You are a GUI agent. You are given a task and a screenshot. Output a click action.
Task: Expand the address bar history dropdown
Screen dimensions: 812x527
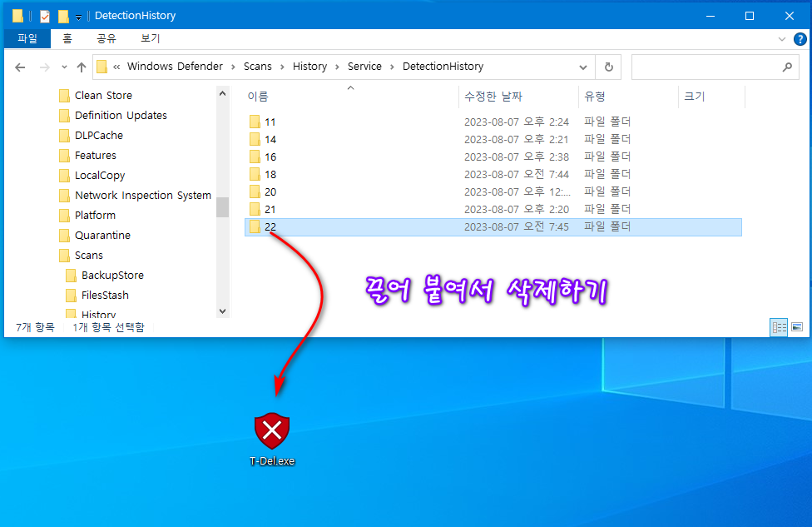click(x=583, y=67)
